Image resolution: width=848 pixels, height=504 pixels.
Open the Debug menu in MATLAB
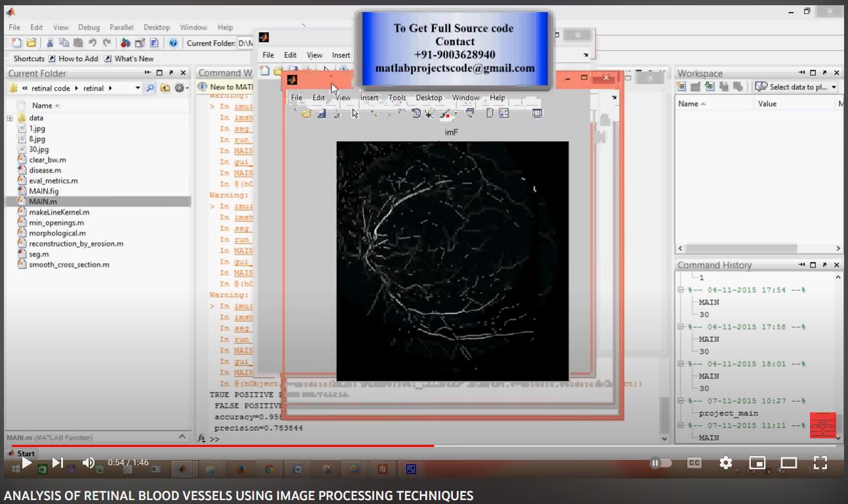pos(89,28)
